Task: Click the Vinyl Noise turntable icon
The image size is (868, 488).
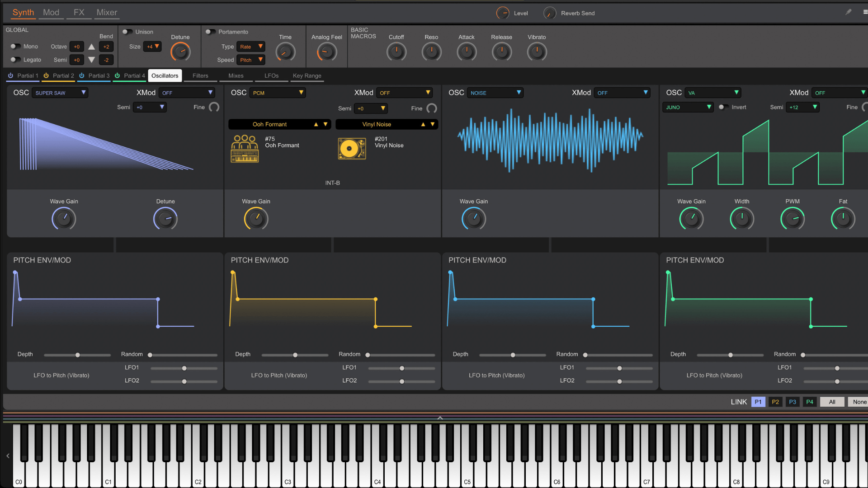Action: [352, 148]
